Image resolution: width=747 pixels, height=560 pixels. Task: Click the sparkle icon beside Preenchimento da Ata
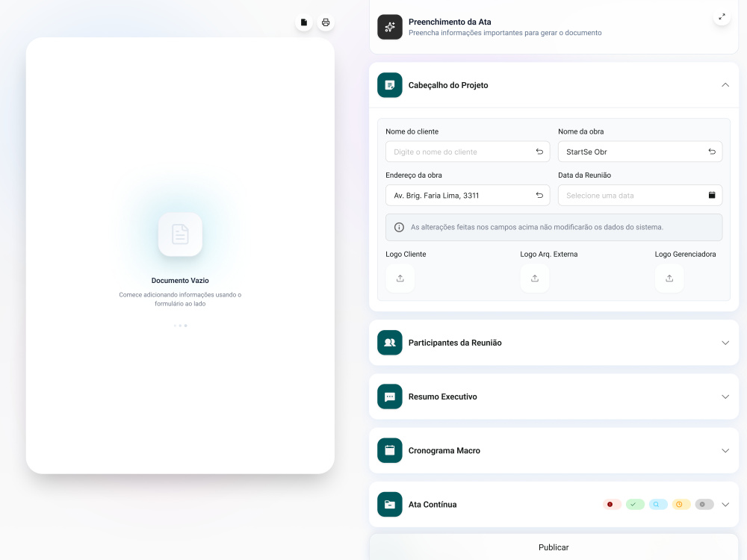[x=390, y=27]
